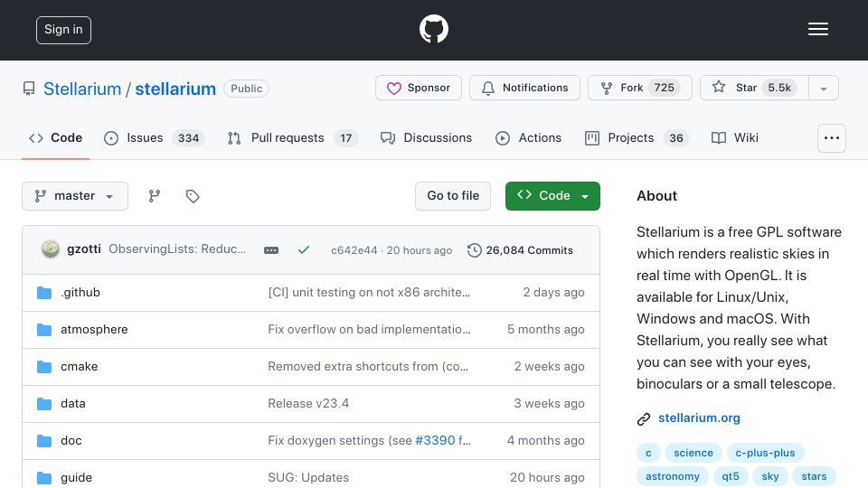
Task: Open the Code tab
Action: click(x=55, y=137)
